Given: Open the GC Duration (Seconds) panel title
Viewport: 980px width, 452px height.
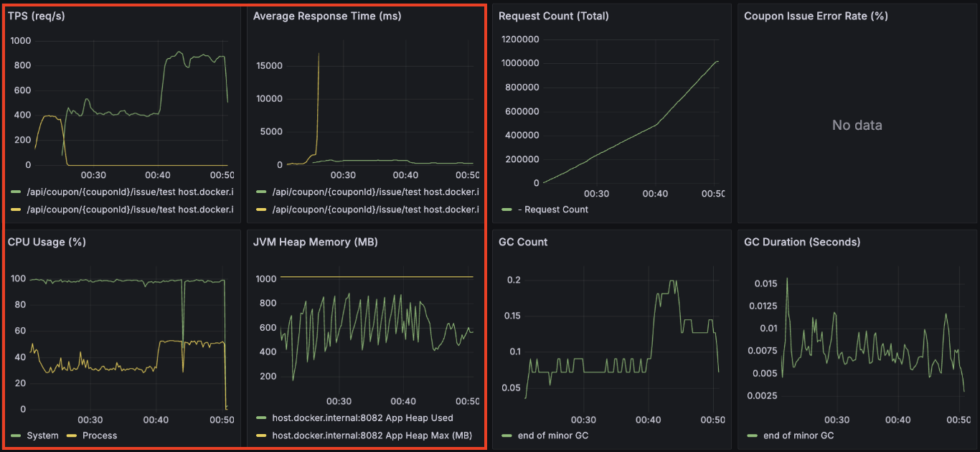Looking at the screenshot, I should pyautogui.click(x=802, y=242).
